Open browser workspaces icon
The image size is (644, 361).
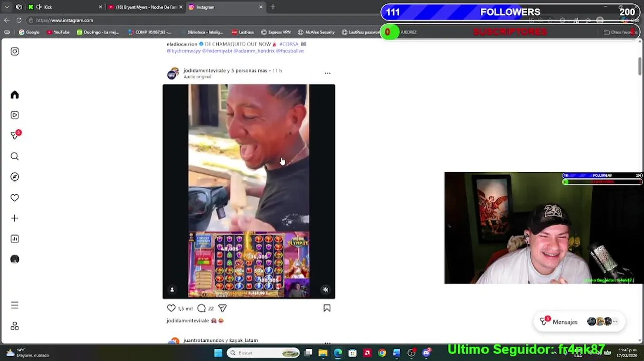click(x=19, y=7)
